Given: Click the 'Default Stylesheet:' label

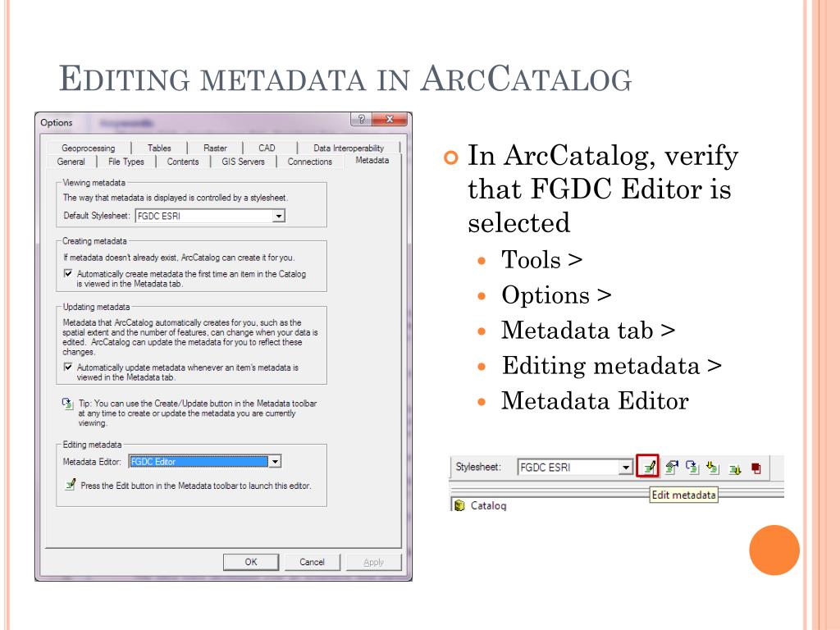Looking at the screenshot, I should pos(97,216).
